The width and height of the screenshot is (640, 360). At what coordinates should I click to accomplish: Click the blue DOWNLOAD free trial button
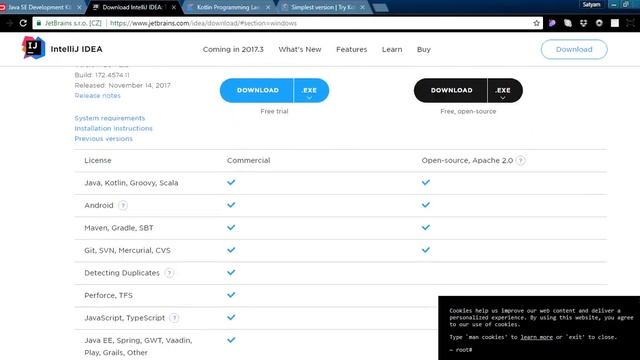(257, 91)
